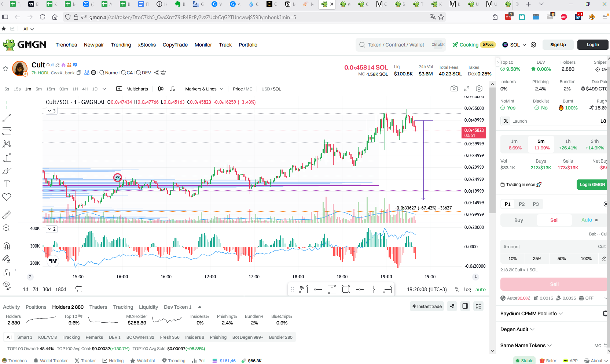
Task: Open the list filter icon in holders toolbar
Action: click(x=478, y=306)
